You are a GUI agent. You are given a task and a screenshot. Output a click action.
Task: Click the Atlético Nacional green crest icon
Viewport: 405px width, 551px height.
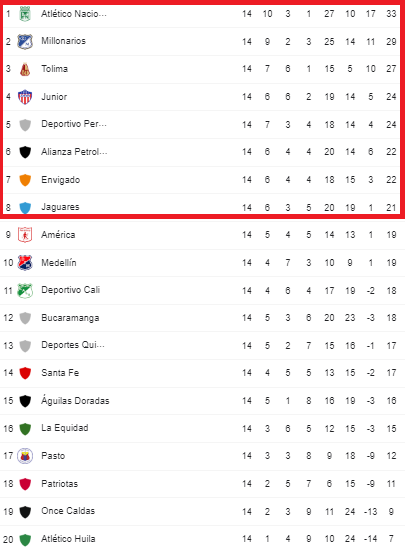25,14
